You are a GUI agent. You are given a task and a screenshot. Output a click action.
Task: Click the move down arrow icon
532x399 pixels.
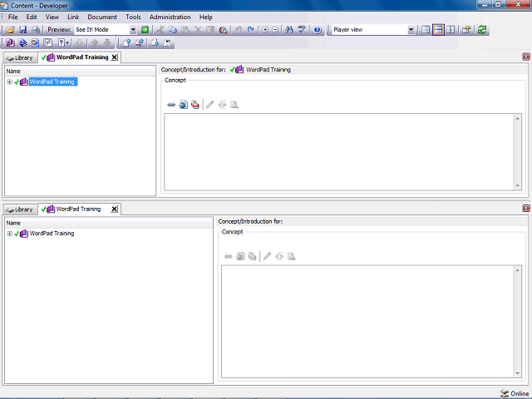click(x=107, y=42)
